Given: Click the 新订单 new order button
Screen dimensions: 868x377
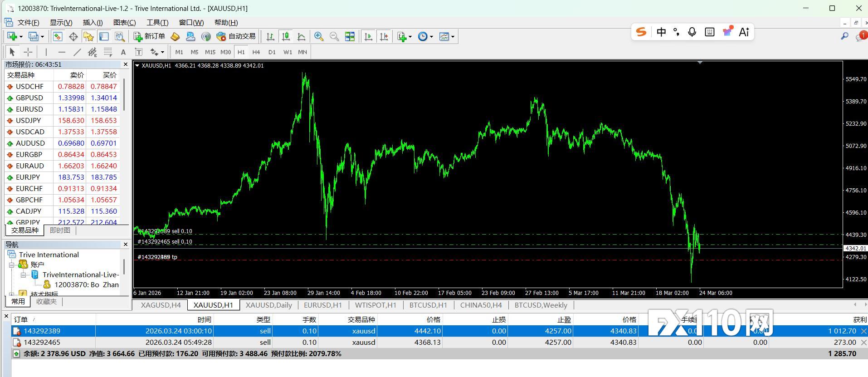Looking at the screenshot, I should pos(149,36).
